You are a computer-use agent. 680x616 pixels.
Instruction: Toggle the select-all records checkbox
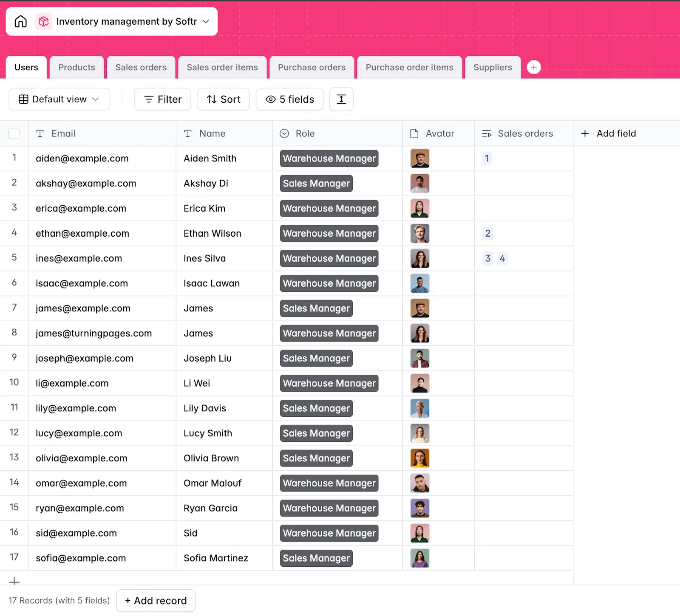(14, 133)
